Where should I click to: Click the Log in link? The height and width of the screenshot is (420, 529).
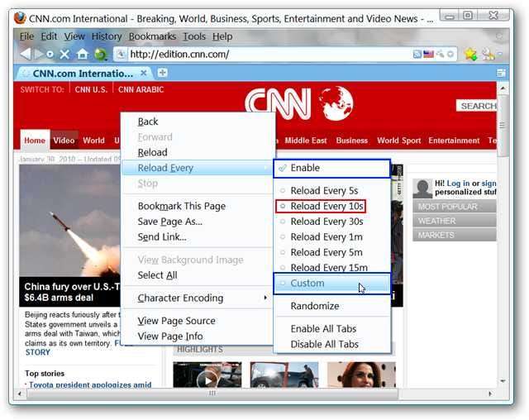point(458,184)
